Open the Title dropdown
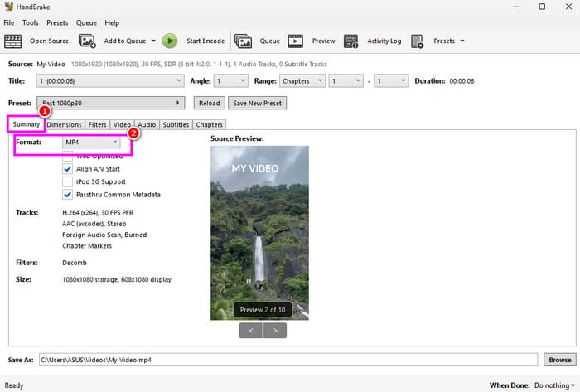This screenshot has width=580, height=392. point(110,81)
